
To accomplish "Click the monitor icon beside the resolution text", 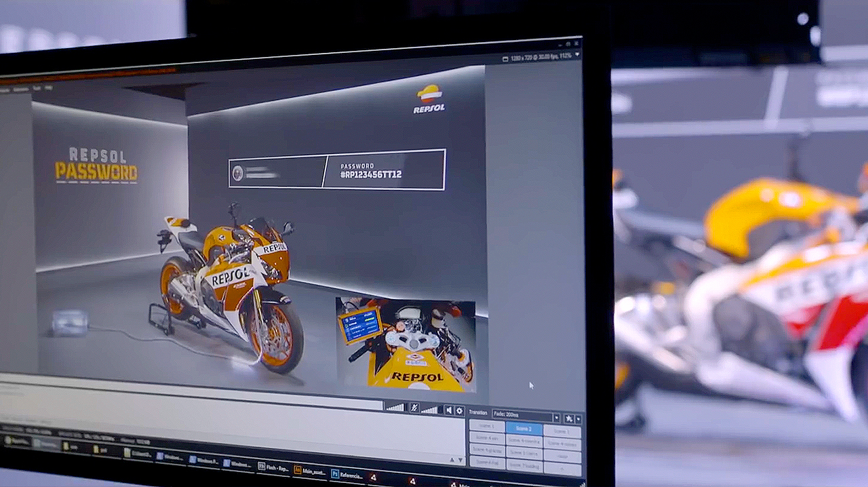I will point(506,60).
